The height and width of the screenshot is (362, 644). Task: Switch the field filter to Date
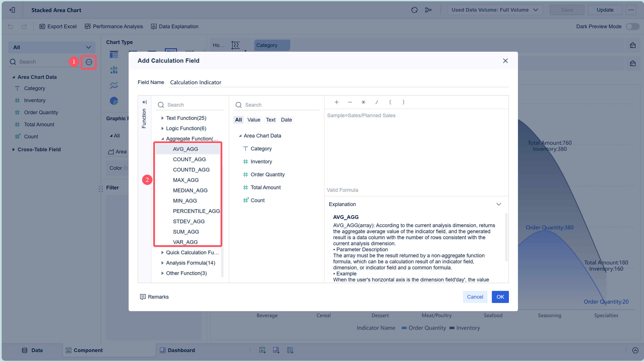(x=286, y=120)
